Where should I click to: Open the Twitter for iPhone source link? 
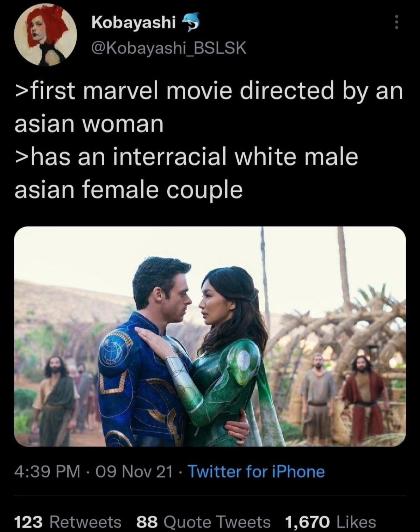[257, 472]
